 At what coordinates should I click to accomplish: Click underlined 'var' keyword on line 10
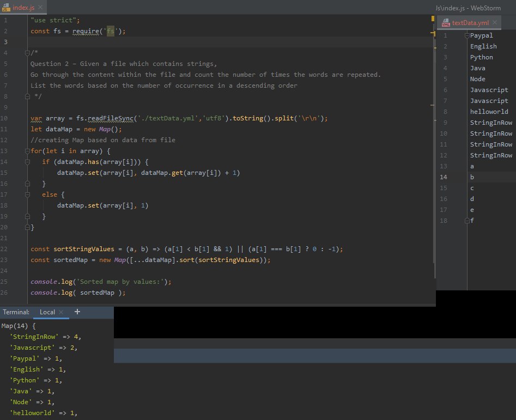[36, 118]
